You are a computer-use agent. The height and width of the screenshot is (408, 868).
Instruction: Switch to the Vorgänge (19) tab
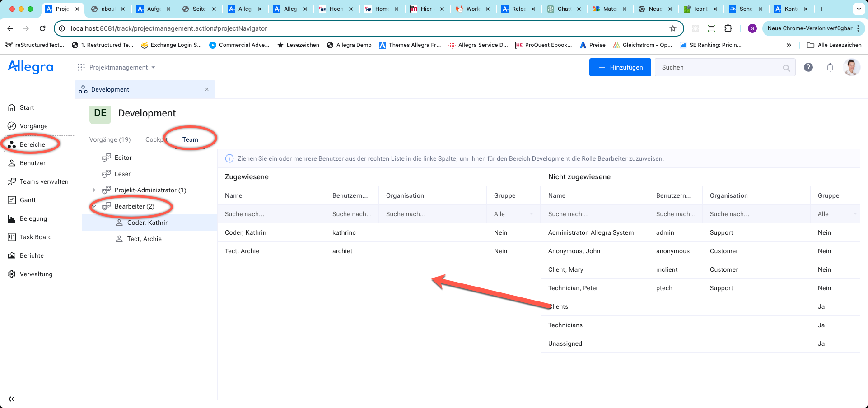pyautogui.click(x=110, y=139)
